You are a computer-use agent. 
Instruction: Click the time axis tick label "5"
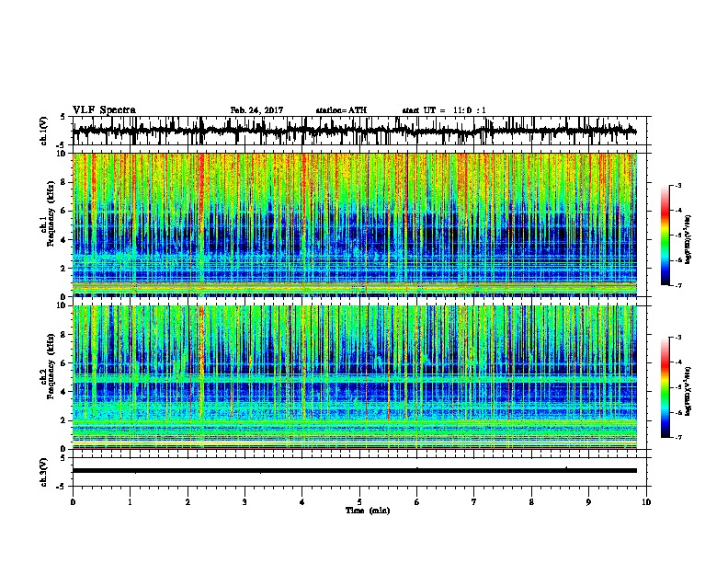(x=359, y=502)
